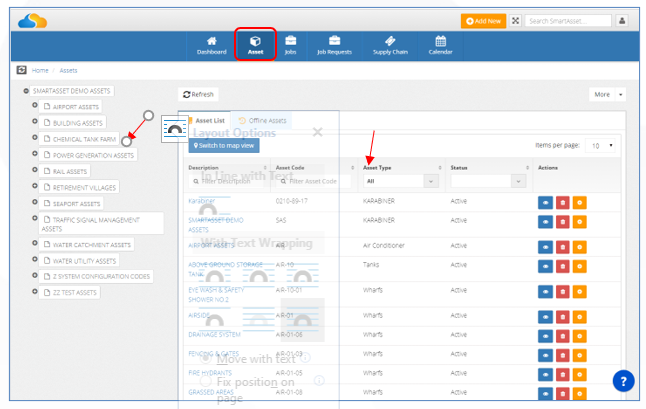Image resolution: width=646 pixels, height=409 pixels.
Task: View the SMARTASSET DEMO ASSETS row
Action: tap(545, 222)
